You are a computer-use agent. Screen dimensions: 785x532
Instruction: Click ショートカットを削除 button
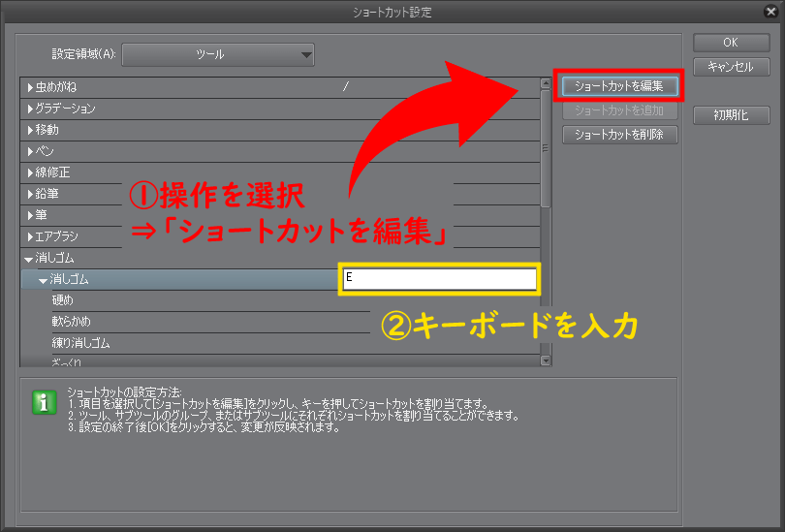click(620, 135)
